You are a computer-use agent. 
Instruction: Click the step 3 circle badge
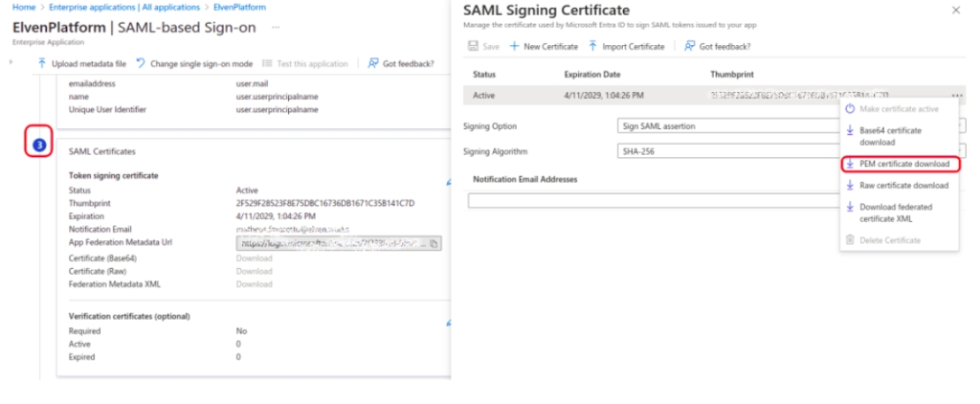(x=39, y=145)
